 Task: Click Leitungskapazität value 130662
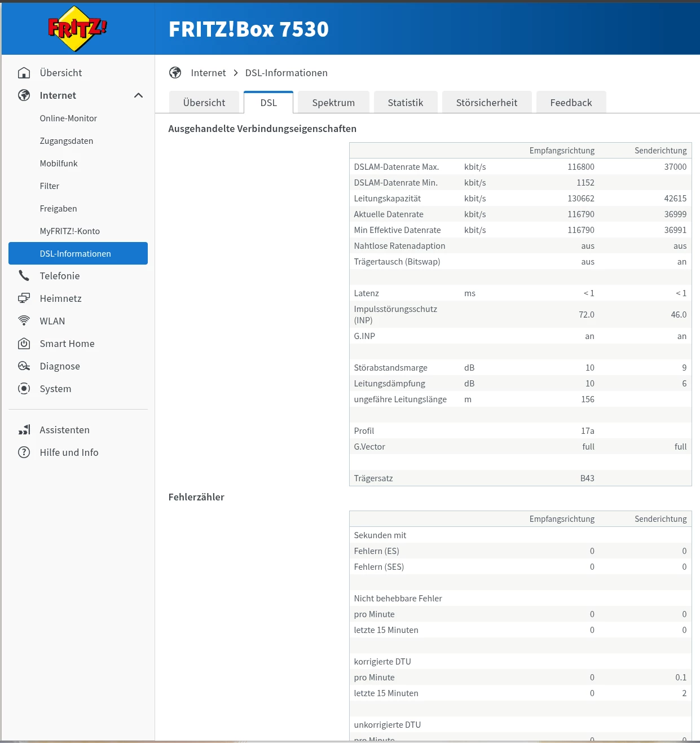coord(581,199)
